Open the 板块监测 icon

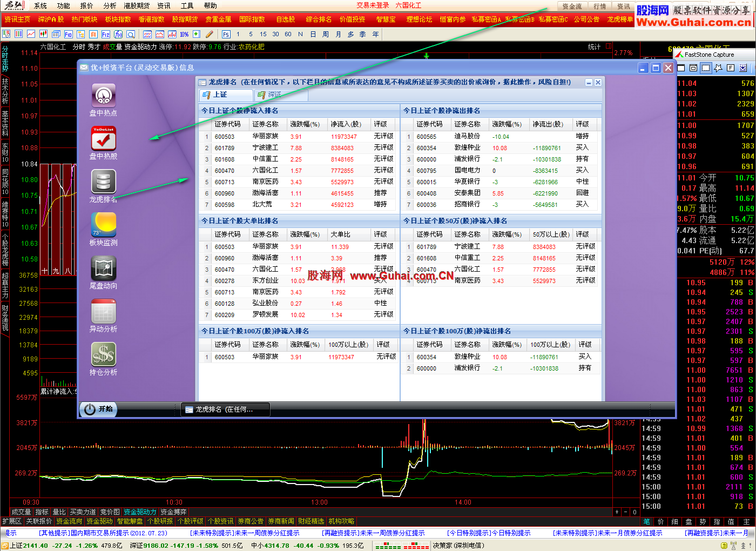pos(103,225)
